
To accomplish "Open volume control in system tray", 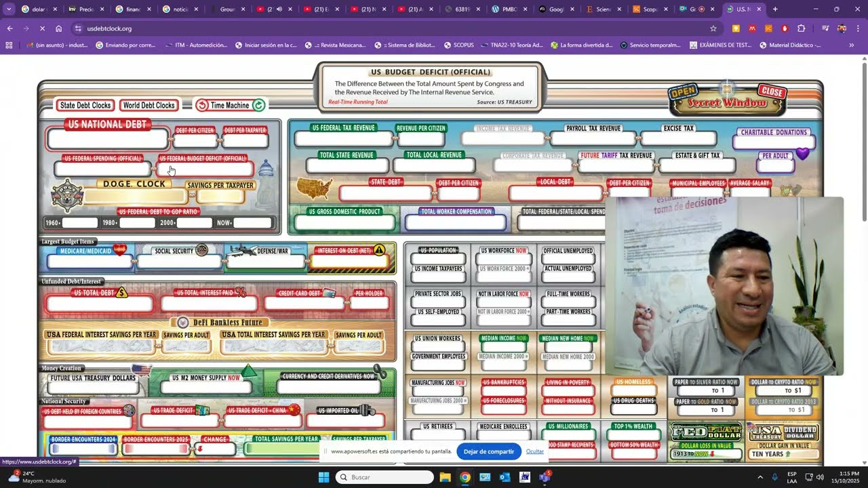I will (x=820, y=477).
